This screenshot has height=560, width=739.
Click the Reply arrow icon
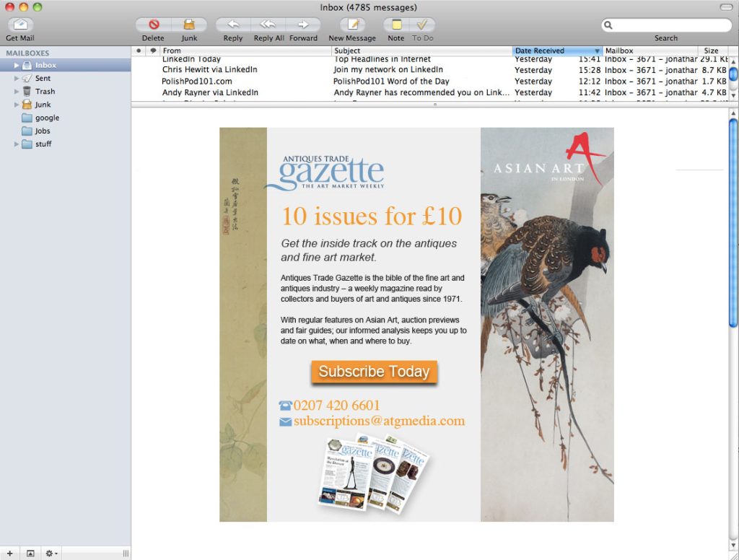tap(233, 25)
